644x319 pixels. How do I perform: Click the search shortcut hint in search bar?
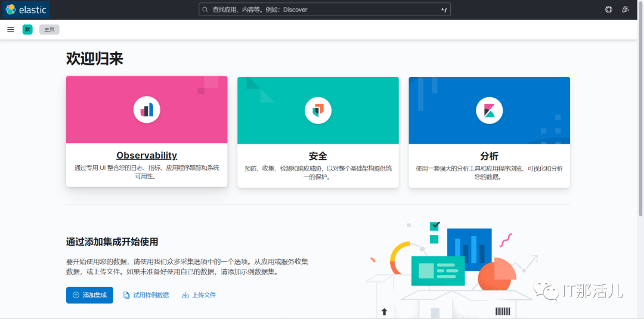(444, 10)
